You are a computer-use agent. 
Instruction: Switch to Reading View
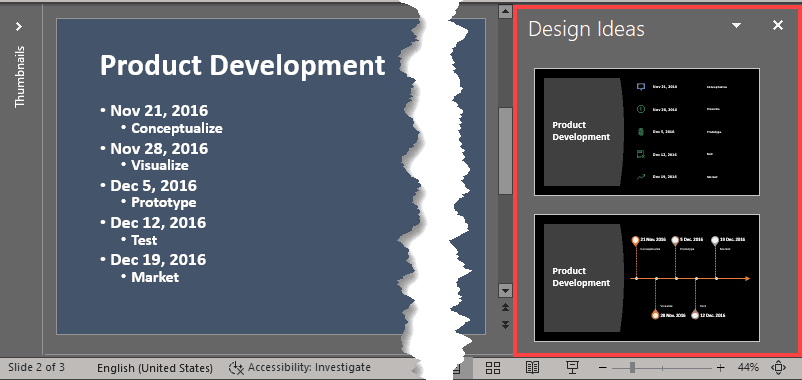pyautogui.click(x=532, y=367)
